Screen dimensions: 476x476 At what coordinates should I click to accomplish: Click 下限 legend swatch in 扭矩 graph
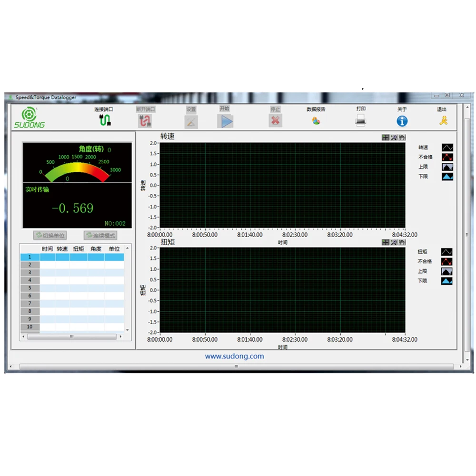point(446,281)
